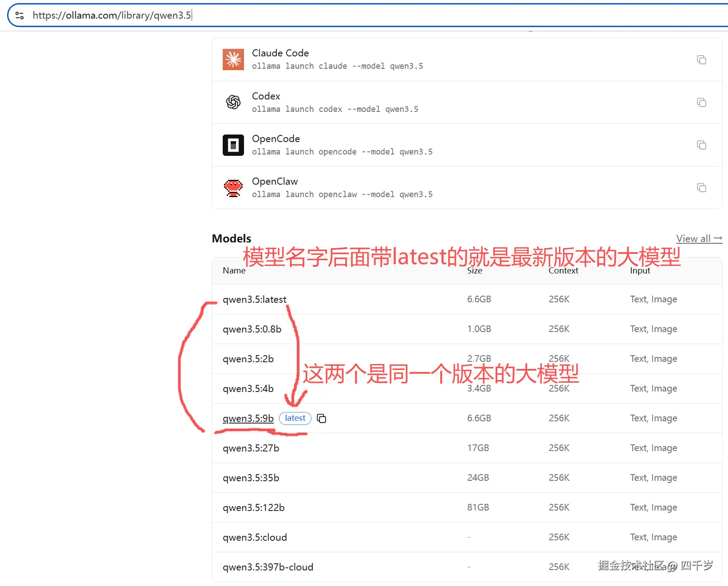Viewport: 728px width, 586px height.
Task: Click the 17GB size of qwen3.5:27b
Action: click(478, 448)
